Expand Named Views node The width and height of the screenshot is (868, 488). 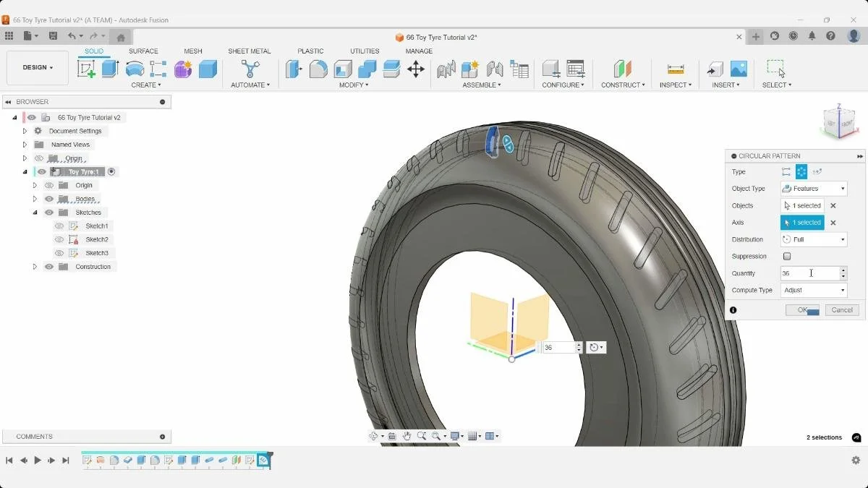point(25,145)
